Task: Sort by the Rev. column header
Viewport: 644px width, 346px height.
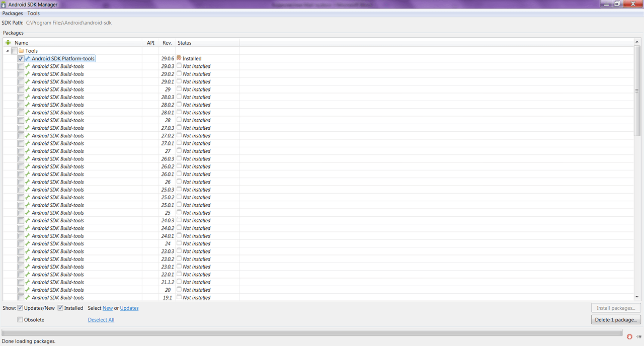Action: [x=167, y=43]
